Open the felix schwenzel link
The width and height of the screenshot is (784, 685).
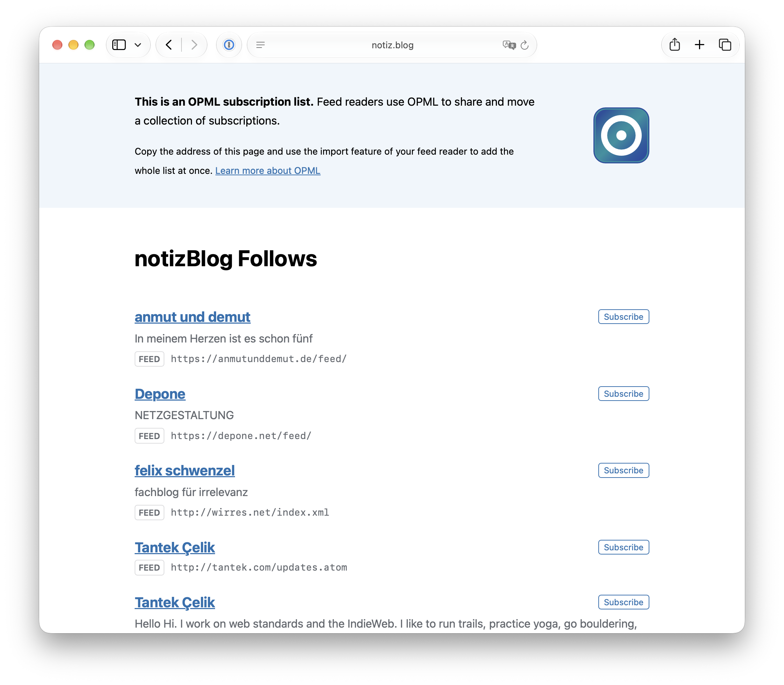point(185,471)
